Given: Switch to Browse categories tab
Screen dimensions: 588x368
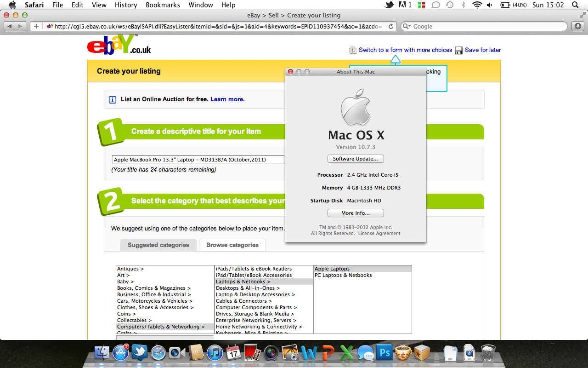Looking at the screenshot, I should pyautogui.click(x=232, y=245).
